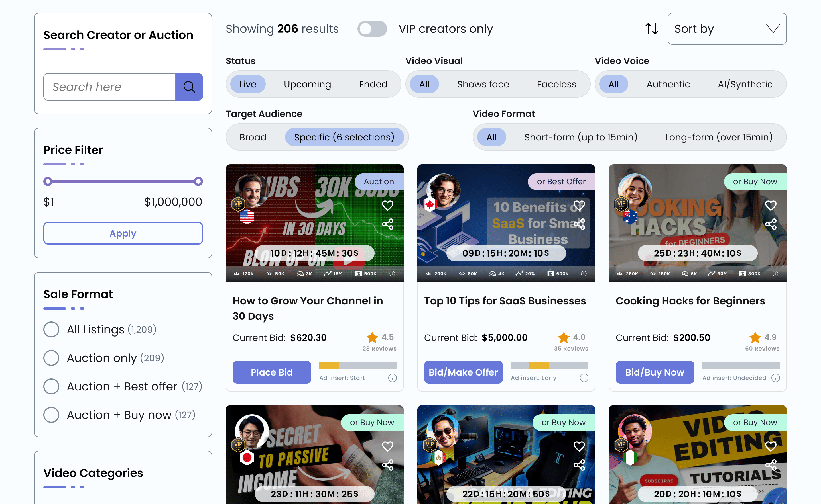
Task: Share the Cooking Hacks for Beginners listing
Action: click(x=770, y=224)
